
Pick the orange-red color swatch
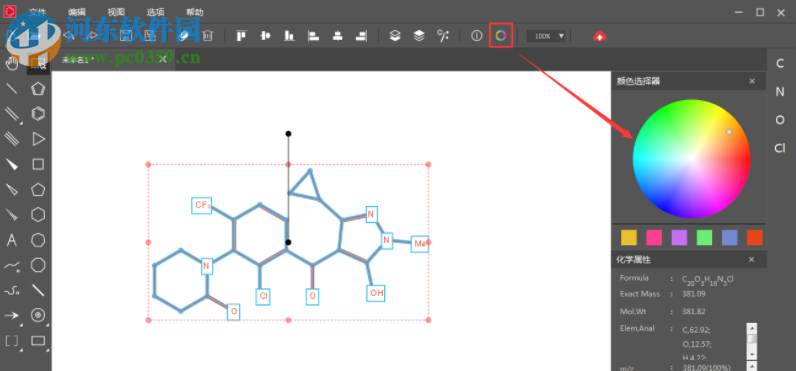(x=755, y=238)
